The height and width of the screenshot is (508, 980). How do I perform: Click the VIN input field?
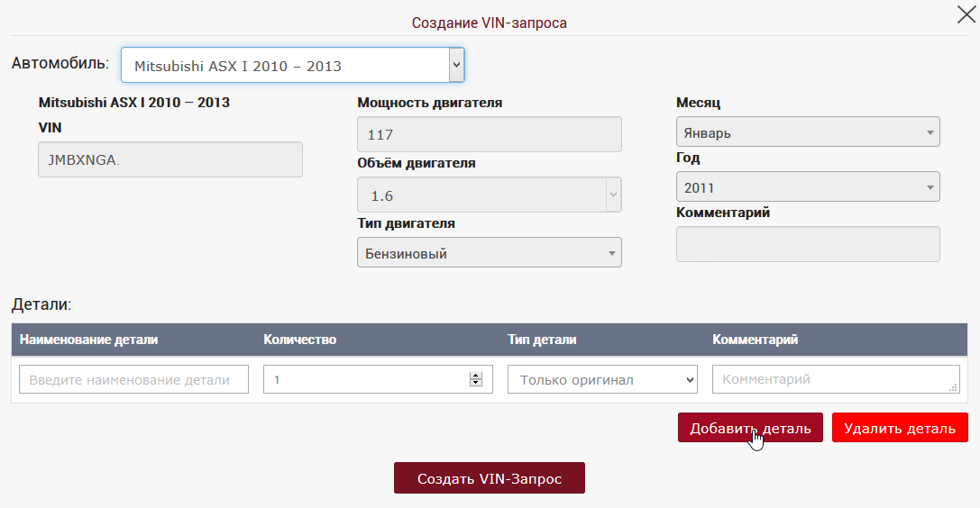169,159
